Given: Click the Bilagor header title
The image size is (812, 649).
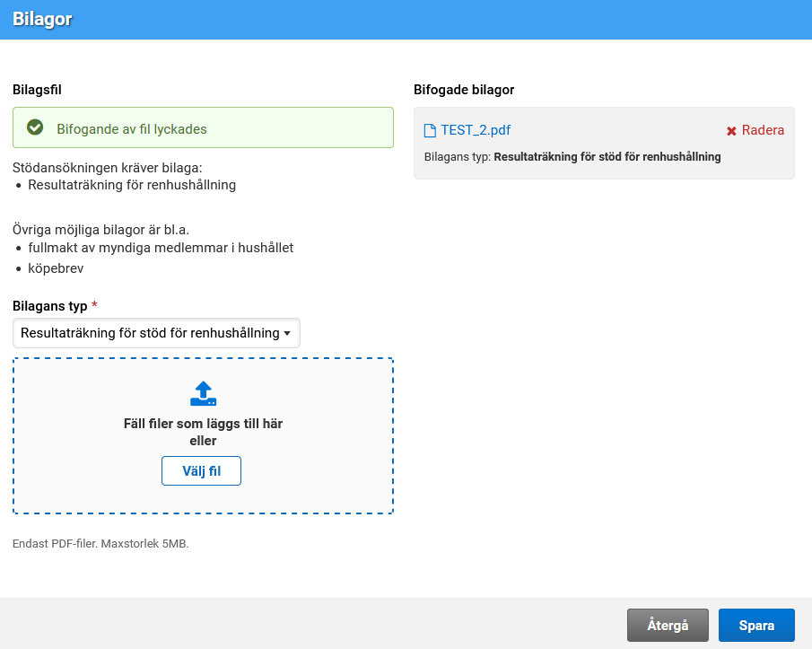Looking at the screenshot, I should pyautogui.click(x=42, y=19).
